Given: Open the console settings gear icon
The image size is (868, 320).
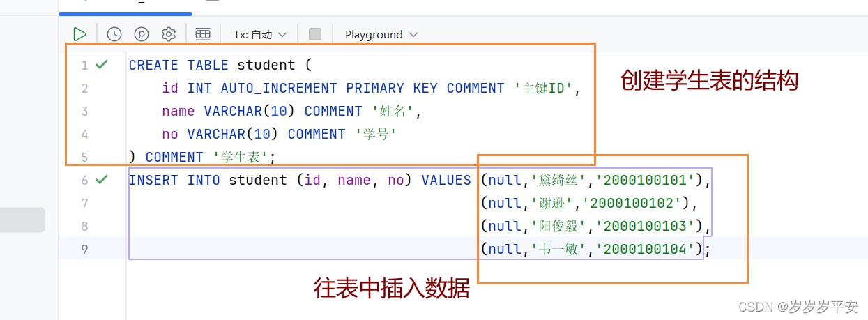Looking at the screenshot, I should click(169, 34).
